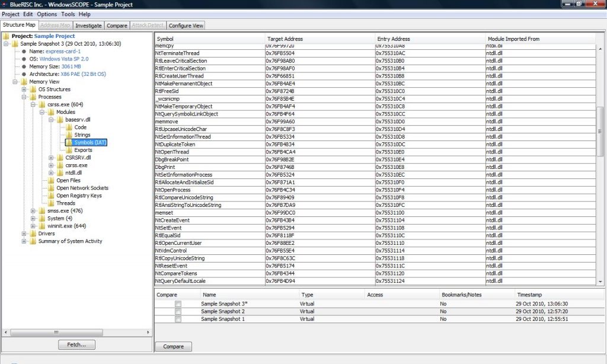Expand the CSRSRV.dll module node
Viewport: 607px width, 364px height.
point(51,158)
